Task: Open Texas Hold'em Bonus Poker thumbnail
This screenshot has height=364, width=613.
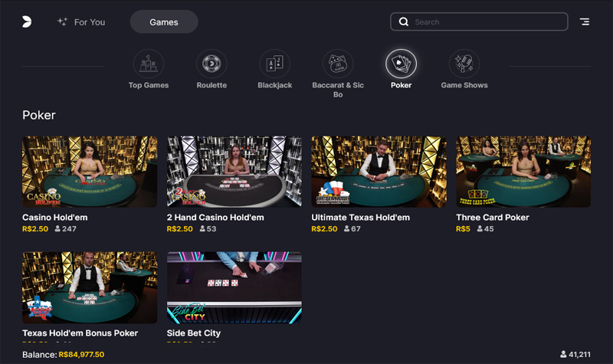Action: coord(90,287)
